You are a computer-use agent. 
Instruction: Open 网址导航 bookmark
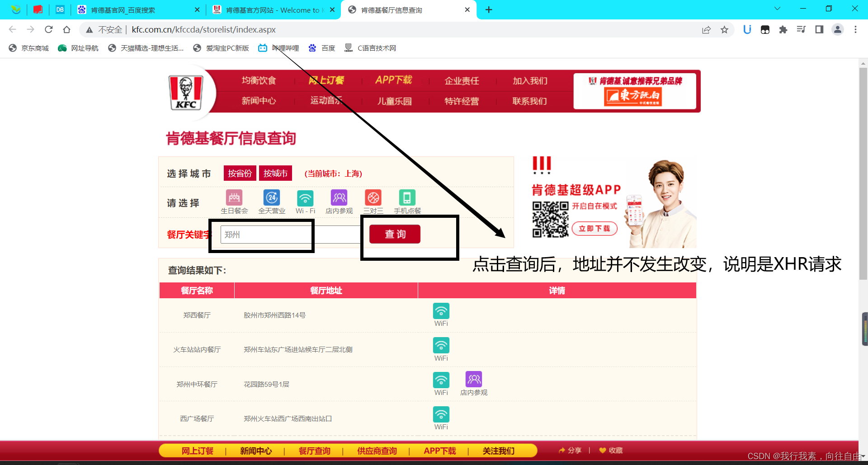pyautogui.click(x=78, y=48)
